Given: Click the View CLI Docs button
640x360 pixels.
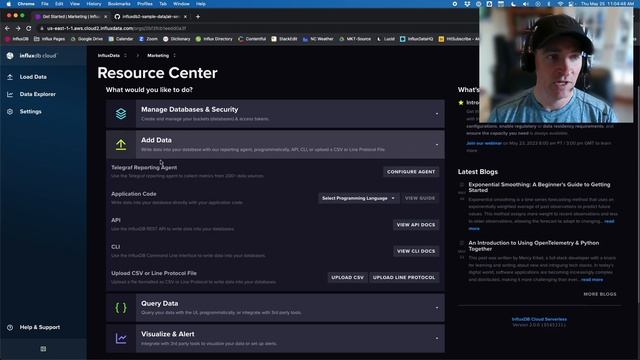Looking at the screenshot, I should [416, 251].
